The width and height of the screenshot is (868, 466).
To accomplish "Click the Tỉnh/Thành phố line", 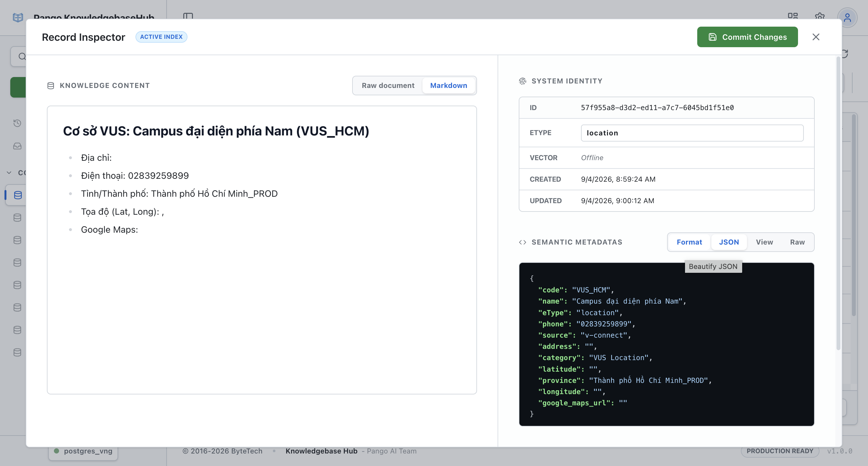I will [179, 194].
